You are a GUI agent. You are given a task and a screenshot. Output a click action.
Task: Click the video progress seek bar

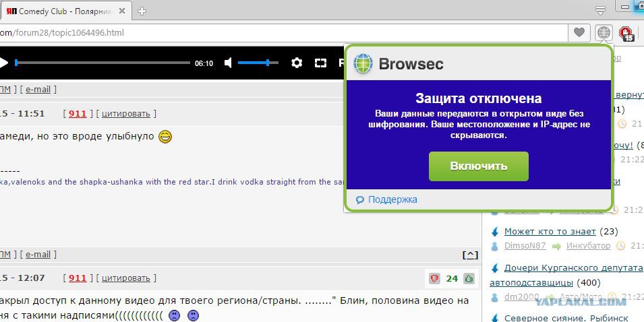pyautogui.click(x=103, y=63)
